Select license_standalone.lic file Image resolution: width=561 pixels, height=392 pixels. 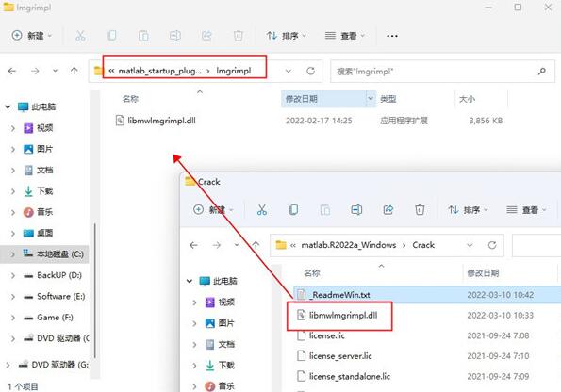(x=350, y=376)
